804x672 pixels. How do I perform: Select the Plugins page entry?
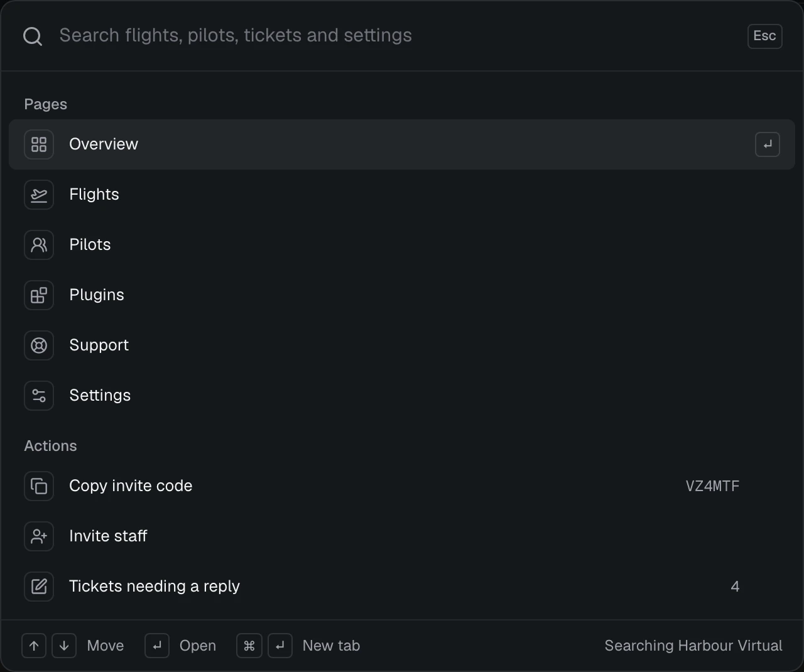click(x=402, y=295)
